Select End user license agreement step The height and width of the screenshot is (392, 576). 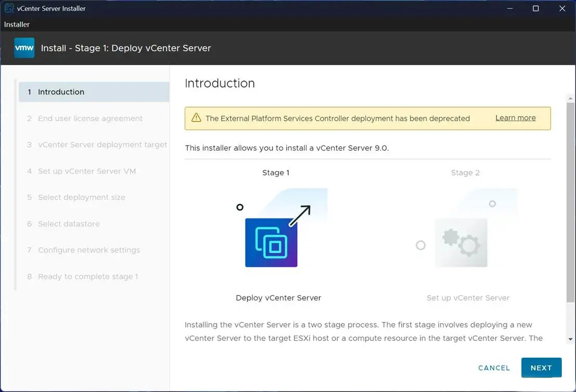pyautogui.click(x=90, y=118)
